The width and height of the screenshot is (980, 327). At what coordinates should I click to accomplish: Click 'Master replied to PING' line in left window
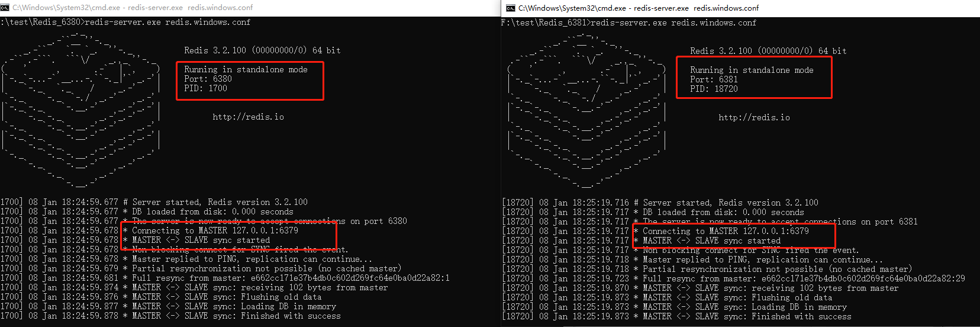click(186, 259)
